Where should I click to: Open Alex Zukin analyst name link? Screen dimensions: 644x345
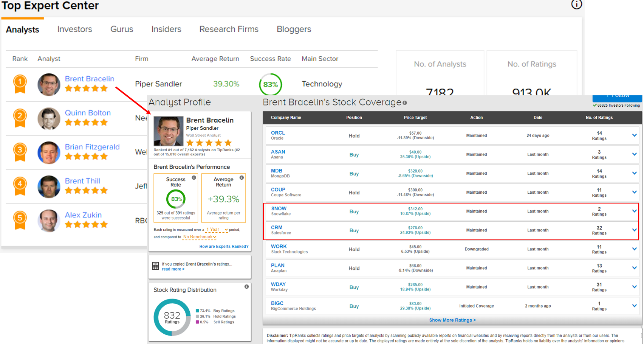pyautogui.click(x=83, y=215)
